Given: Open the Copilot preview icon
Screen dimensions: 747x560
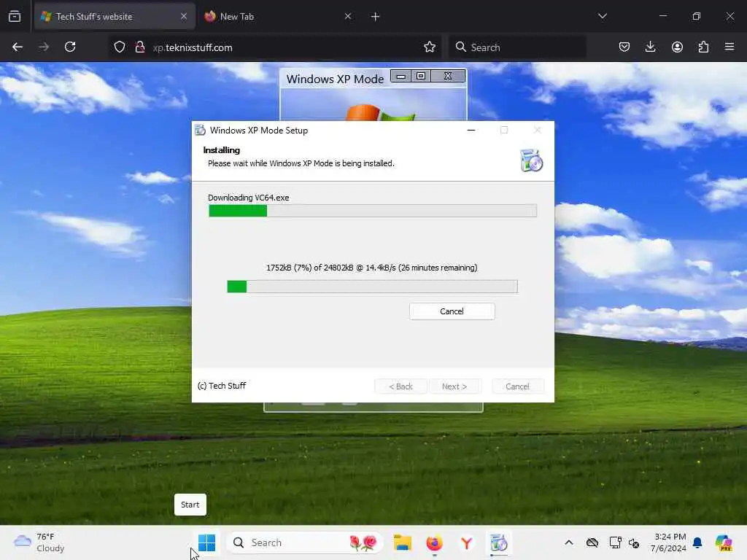Looking at the screenshot, I should click(724, 542).
